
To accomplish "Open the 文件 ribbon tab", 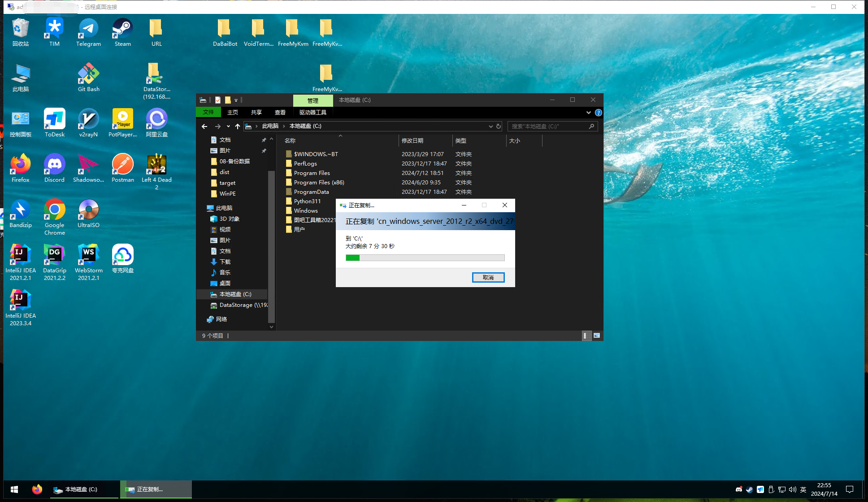I will [x=208, y=112].
